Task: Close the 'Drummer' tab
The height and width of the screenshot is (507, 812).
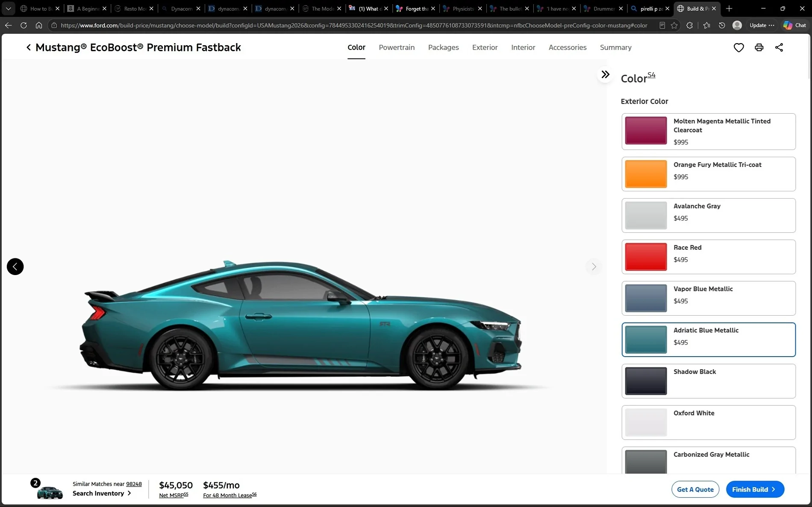Action: 621,9
